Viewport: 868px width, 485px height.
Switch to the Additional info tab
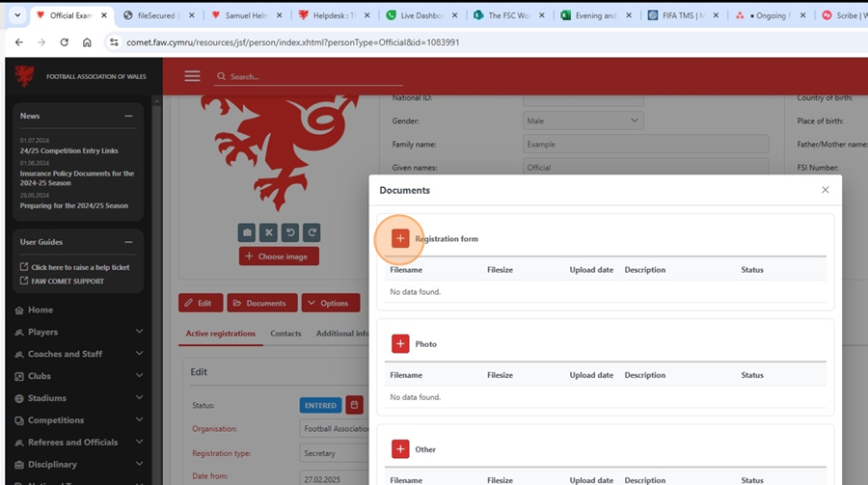(x=342, y=334)
